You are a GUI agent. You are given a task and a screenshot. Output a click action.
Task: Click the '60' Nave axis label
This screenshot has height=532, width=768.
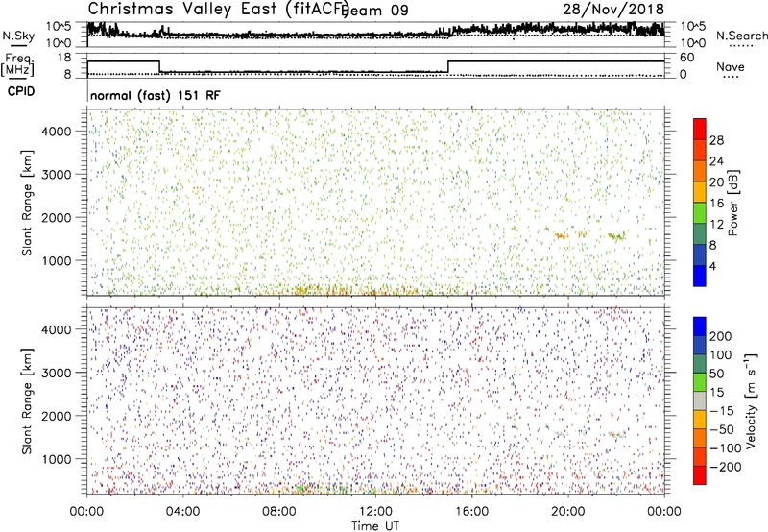(686, 58)
